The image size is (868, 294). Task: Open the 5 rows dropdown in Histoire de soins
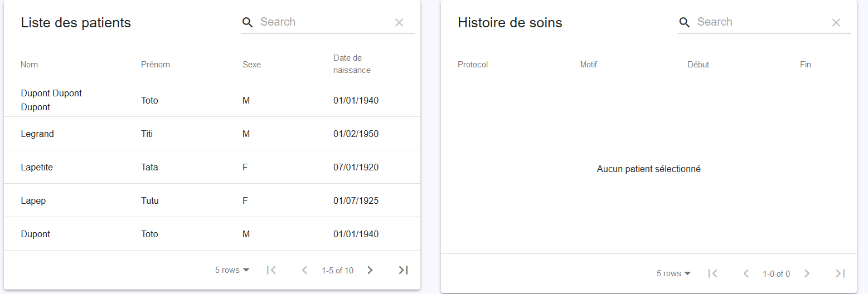click(674, 273)
